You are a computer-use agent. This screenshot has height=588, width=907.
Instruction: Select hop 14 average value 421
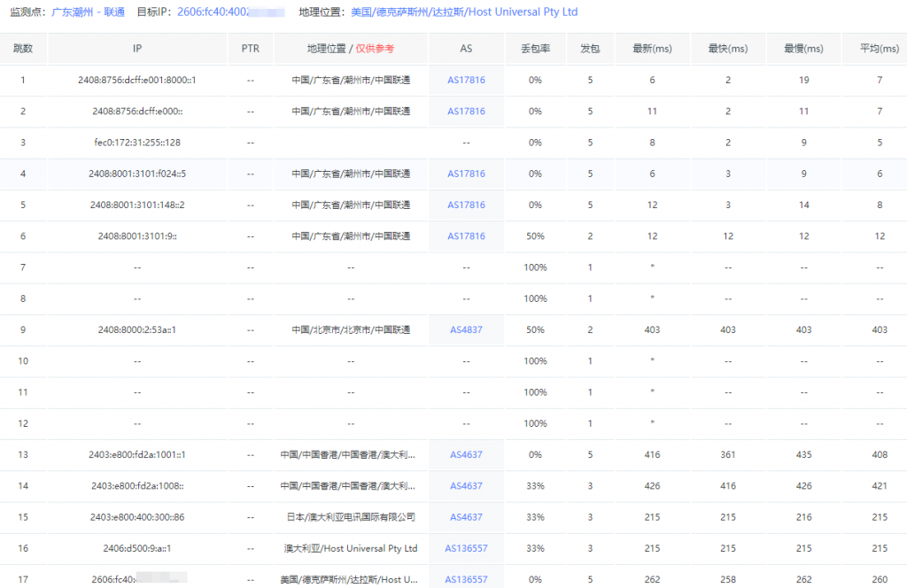tap(880, 485)
